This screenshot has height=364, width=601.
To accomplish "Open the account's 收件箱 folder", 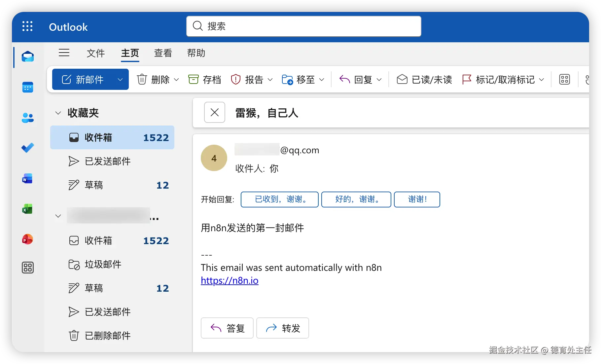I will point(112,240).
